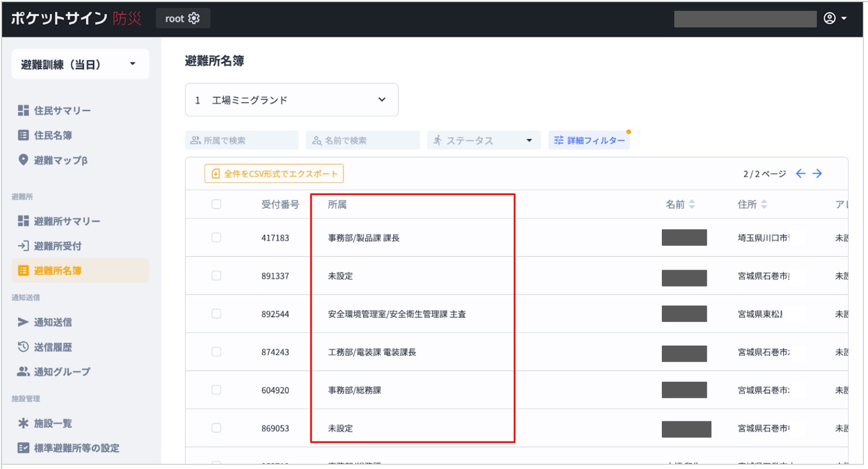Go to next page arrow
The image size is (868, 469).
817,174
